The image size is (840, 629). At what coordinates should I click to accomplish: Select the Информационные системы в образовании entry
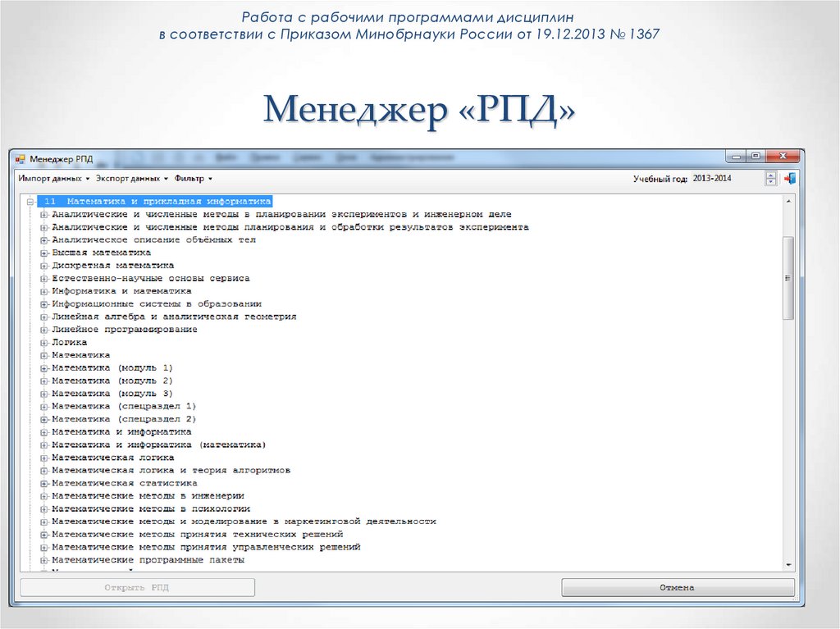coord(156,303)
